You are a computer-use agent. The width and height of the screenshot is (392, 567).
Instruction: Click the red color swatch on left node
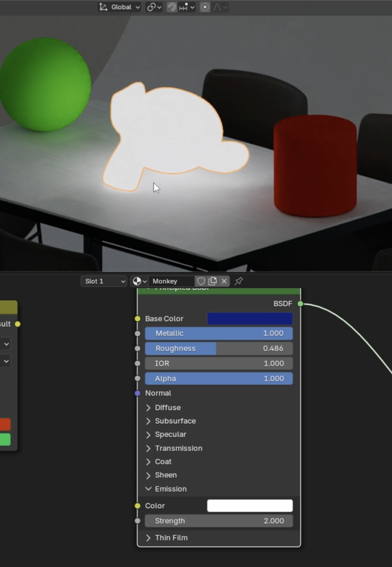point(5,424)
